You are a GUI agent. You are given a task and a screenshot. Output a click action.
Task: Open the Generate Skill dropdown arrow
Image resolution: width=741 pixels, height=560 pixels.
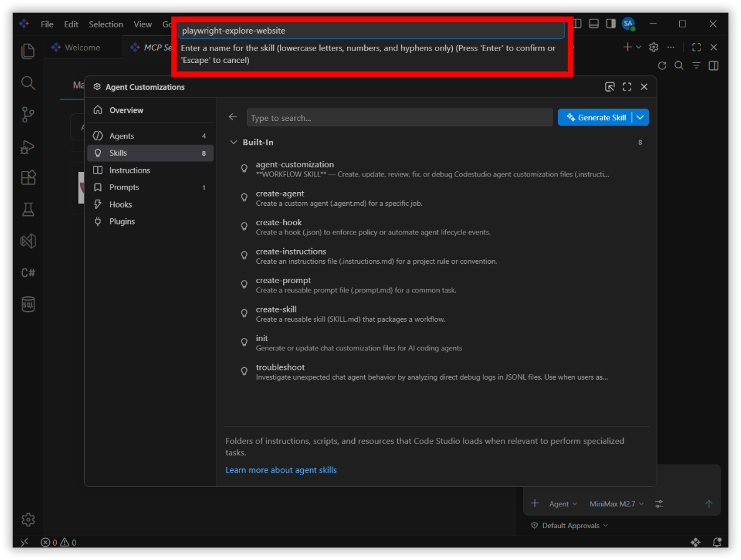[641, 117]
